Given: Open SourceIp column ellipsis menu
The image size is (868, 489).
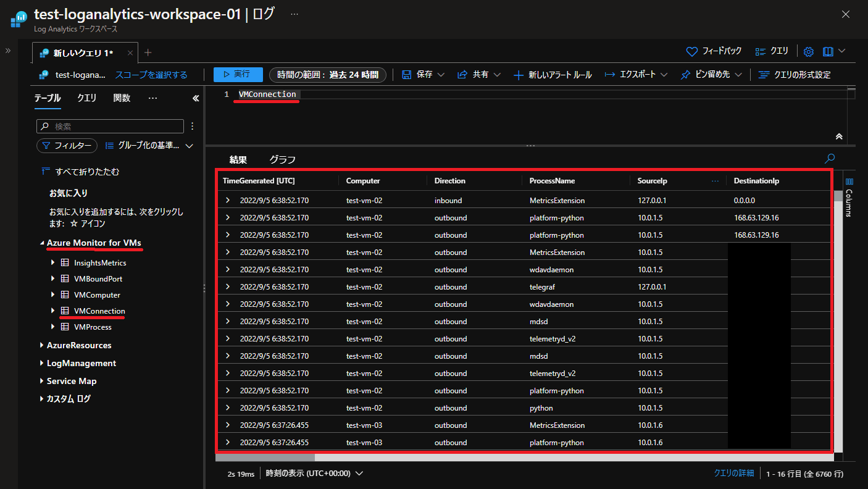Looking at the screenshot, I should pyautogui.click(x=716, y=181).
